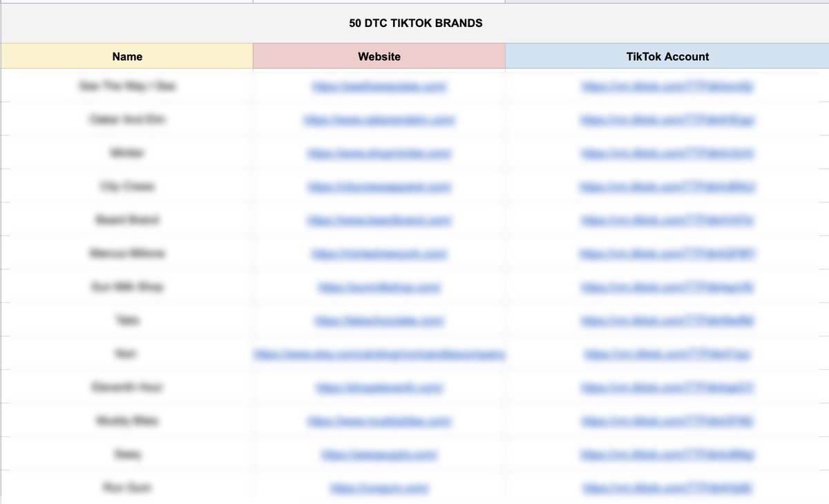The height and width of the screenshot is (504, 829).
Task: Open Run Gum's website hyperlink
Action: pyautogui.click(x=379, y=487)
